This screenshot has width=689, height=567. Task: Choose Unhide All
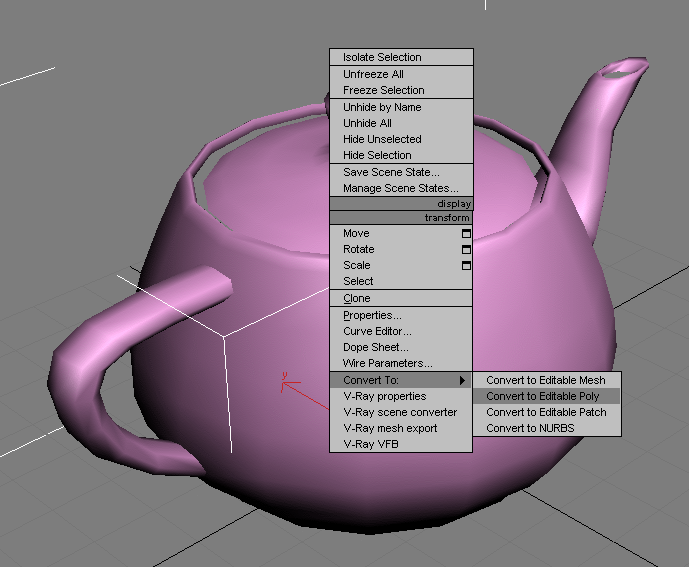(x=401, y=123)
